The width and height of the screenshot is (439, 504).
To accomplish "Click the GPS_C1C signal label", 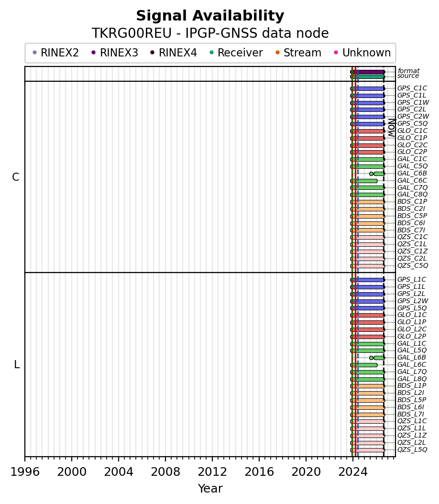I will click(x=412, y=88).
